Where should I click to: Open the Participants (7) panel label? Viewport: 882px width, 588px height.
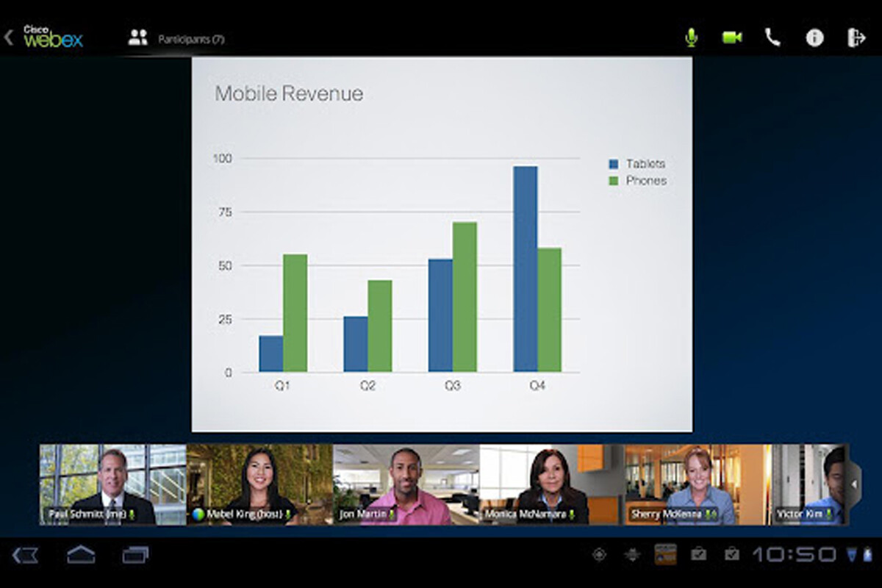191,39
